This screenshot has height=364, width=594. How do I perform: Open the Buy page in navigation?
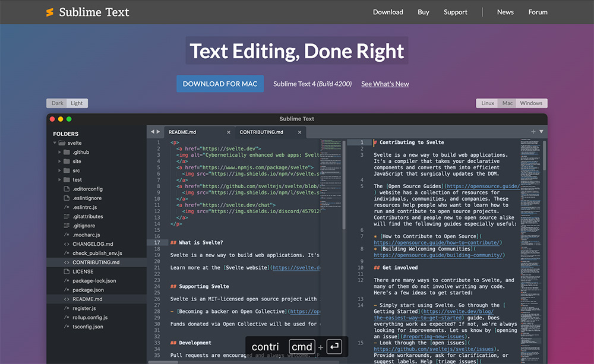click(423, 12)
